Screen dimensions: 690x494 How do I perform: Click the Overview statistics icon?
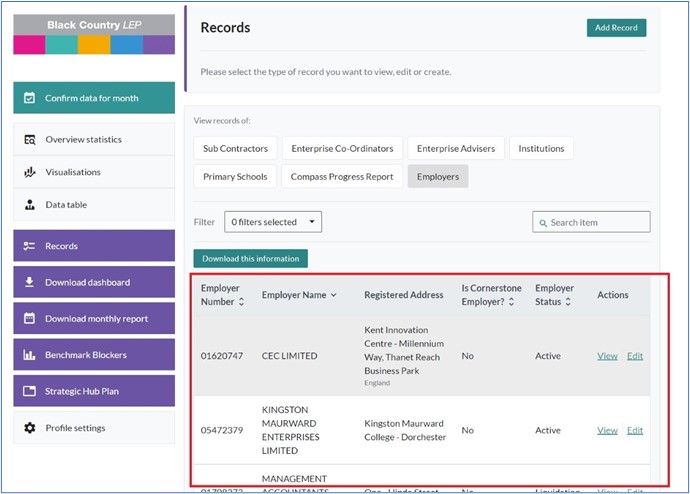point(29,140)
